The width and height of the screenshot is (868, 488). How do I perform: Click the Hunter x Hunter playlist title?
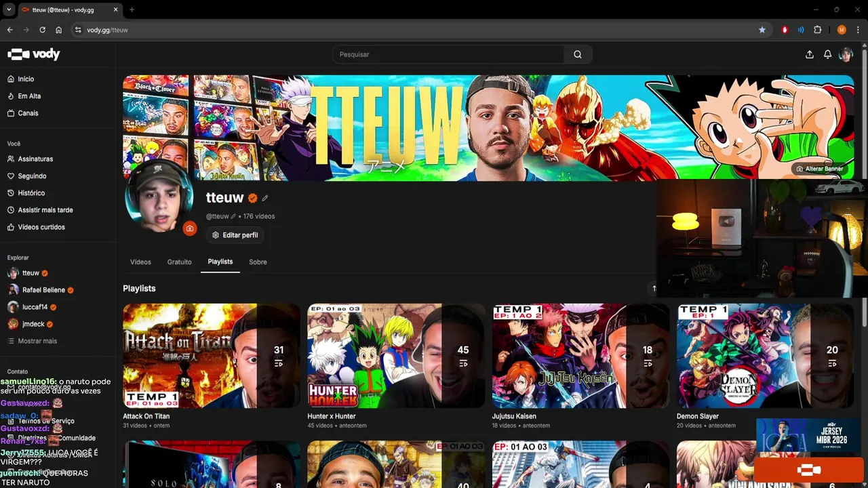point(332,416)
